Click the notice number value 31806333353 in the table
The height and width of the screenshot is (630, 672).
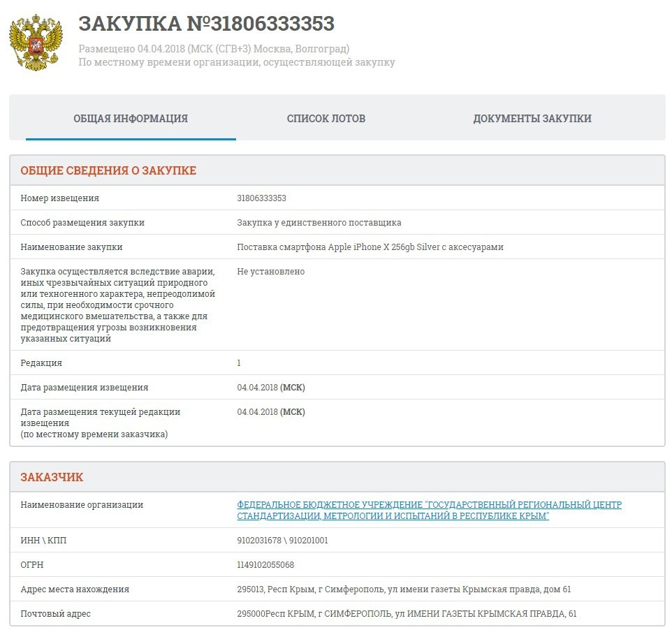(x=261, y=198)
